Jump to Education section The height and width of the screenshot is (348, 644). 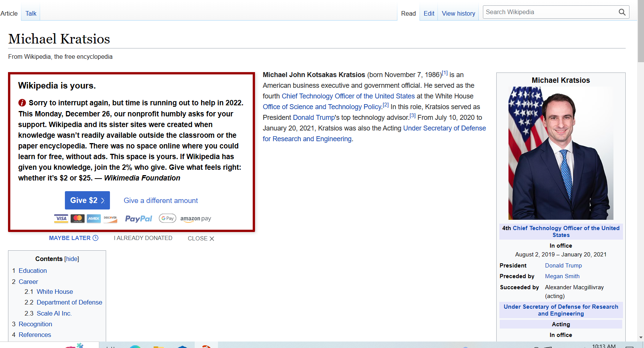click(33, 271)
